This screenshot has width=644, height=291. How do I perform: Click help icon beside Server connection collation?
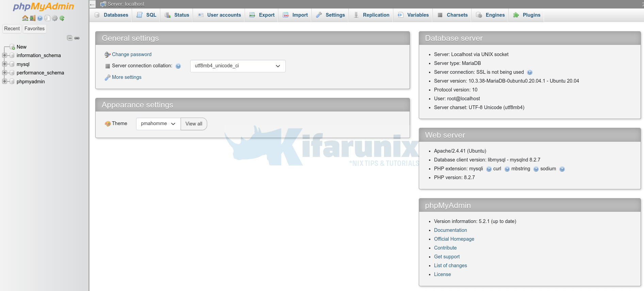(178, 66)
